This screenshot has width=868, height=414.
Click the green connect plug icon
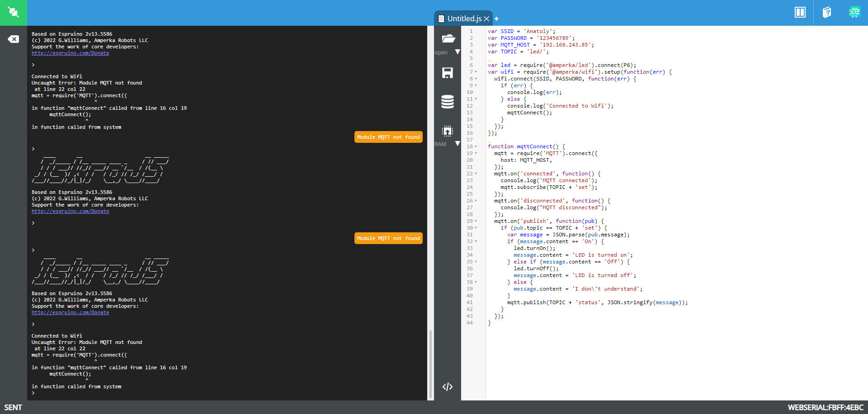tap(13, 12)
